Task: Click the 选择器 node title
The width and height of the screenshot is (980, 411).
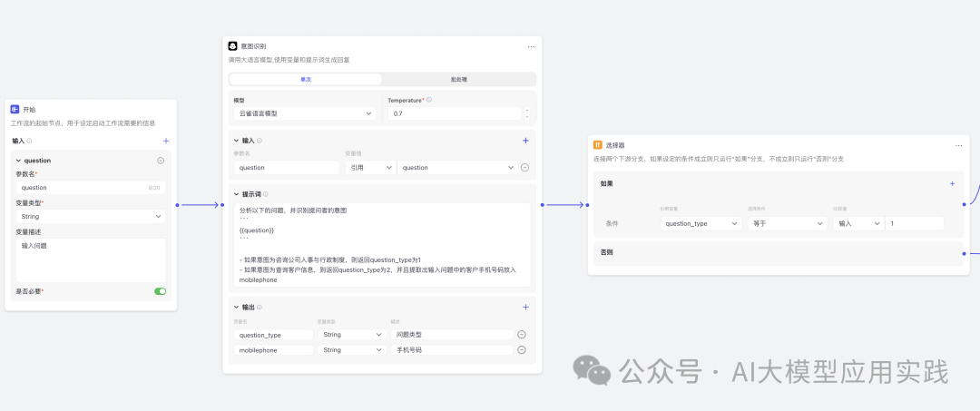Action: tap(615, 145)
